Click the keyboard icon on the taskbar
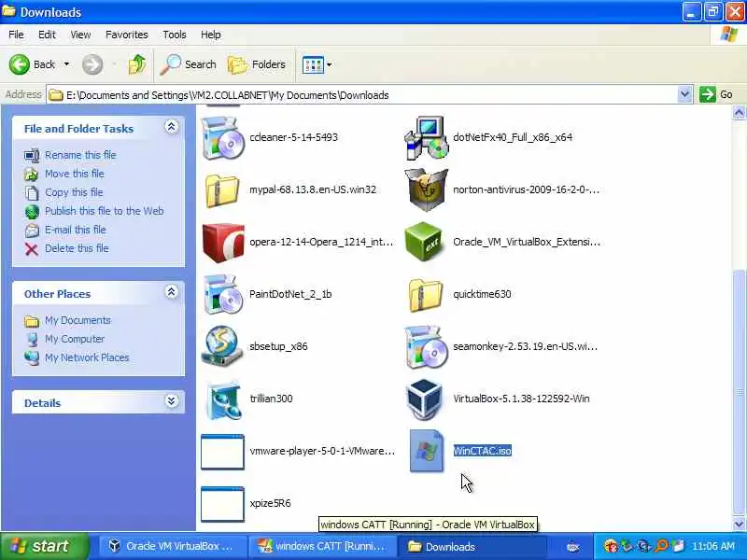 (x=573, y=548)
